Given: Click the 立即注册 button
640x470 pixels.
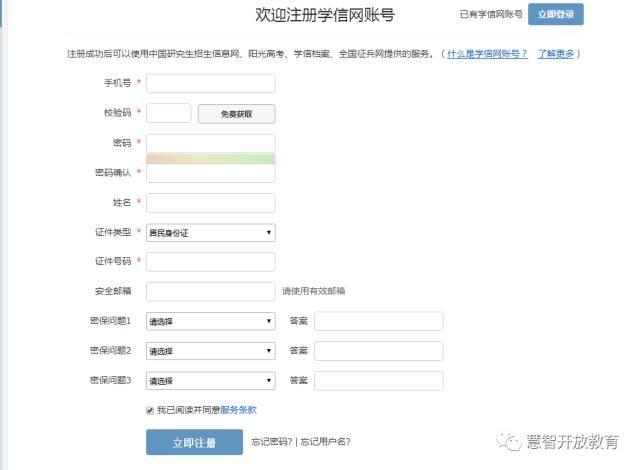Looking at the screenshot, I should pos(194,442).
